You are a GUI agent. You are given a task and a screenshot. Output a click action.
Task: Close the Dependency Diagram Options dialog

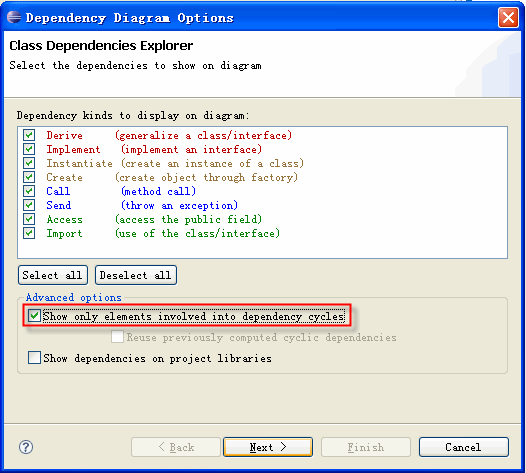pyautogui.click(x=508, y=17)
